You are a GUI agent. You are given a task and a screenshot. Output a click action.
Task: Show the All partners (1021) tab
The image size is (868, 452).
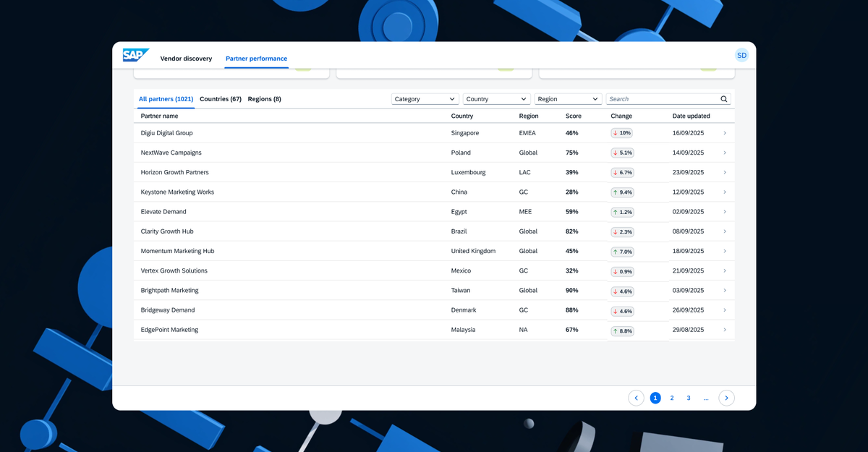click(x=166, y=99)
